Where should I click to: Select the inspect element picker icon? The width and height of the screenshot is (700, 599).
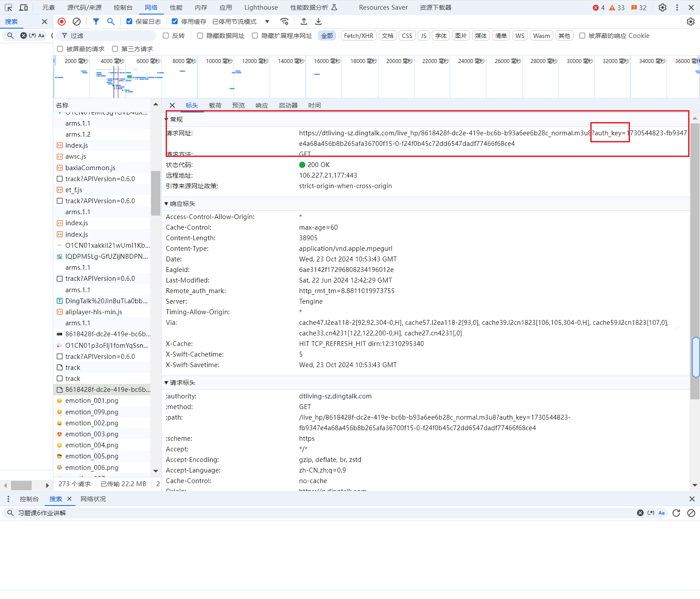click(8, 7)
